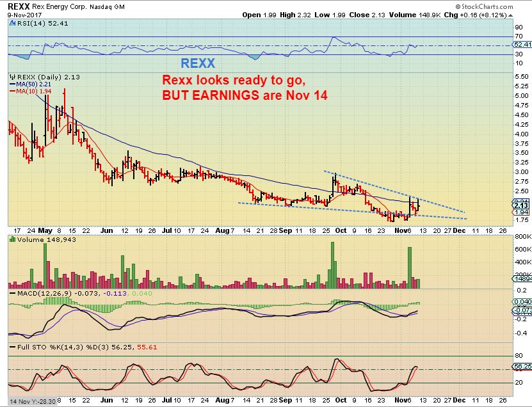Click the 'MA(50) 2.21' legend text
Viewport: 532px width, 407px height.
[x=33, y=84]
